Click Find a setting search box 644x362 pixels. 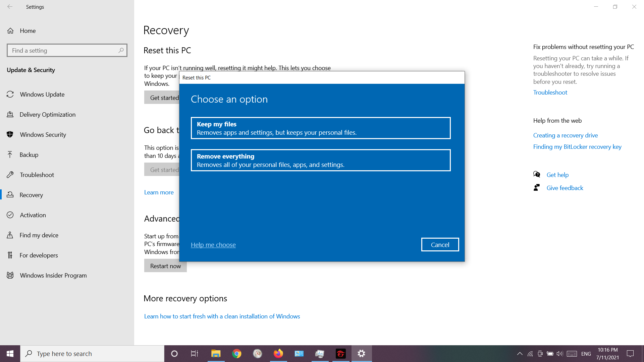(64, 51)
